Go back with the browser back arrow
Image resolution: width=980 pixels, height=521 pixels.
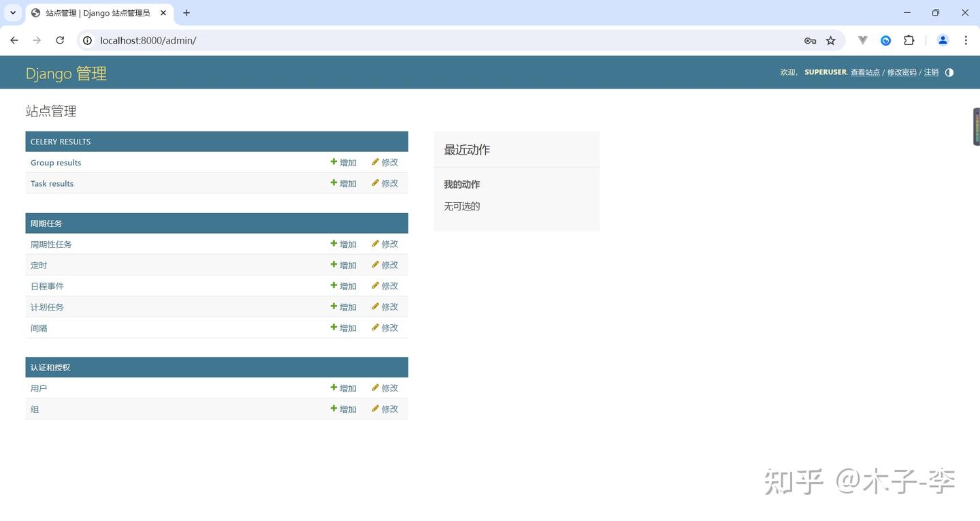(14, 40)
